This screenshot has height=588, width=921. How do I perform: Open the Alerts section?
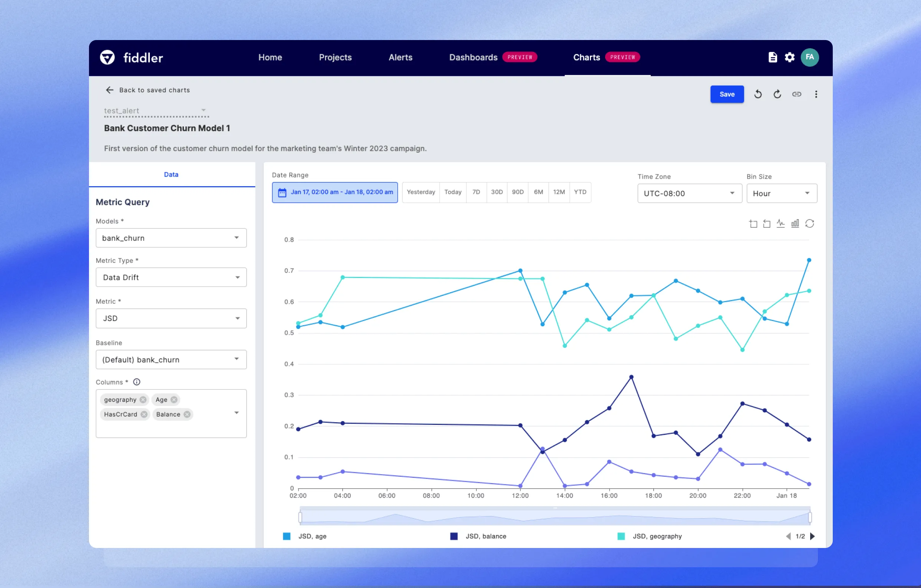pyautogui.click(x=400, y=57)
